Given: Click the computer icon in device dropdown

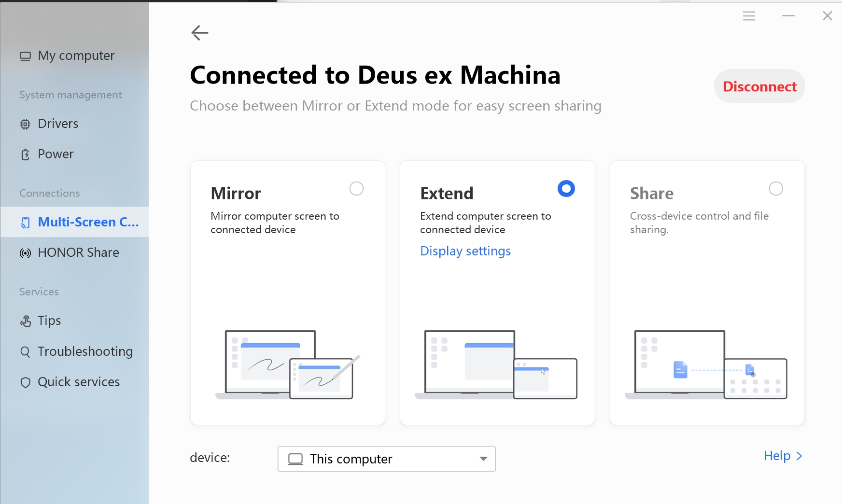Looking at the screenshot, I should pos(295,459).
